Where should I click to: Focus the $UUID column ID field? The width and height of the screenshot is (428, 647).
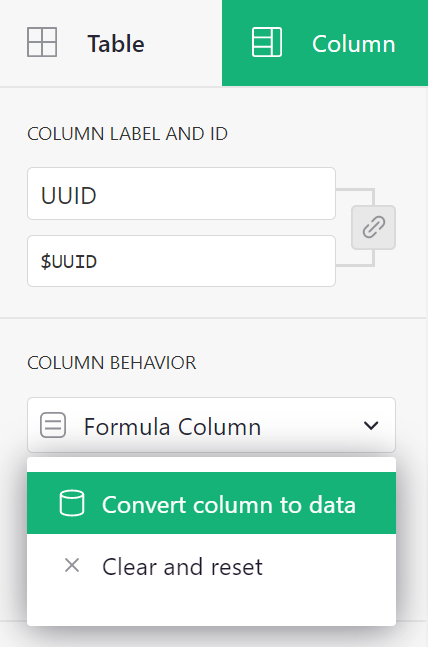[x=181, y=261]
